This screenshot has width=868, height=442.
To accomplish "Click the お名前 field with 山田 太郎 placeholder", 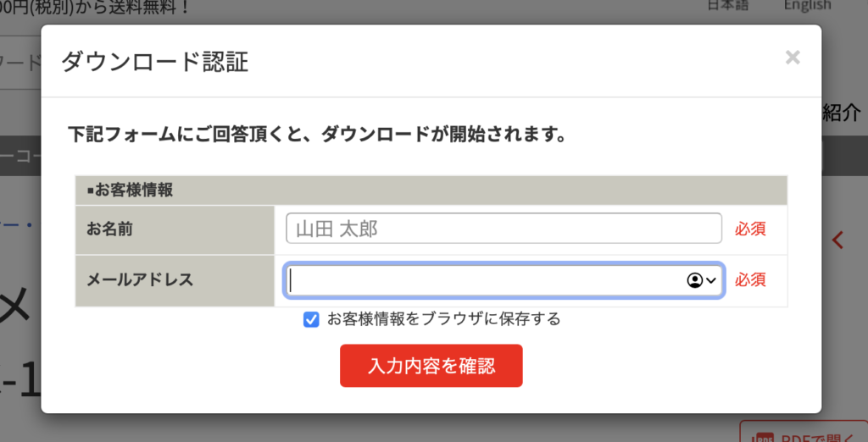I will (x=504, y=229).
